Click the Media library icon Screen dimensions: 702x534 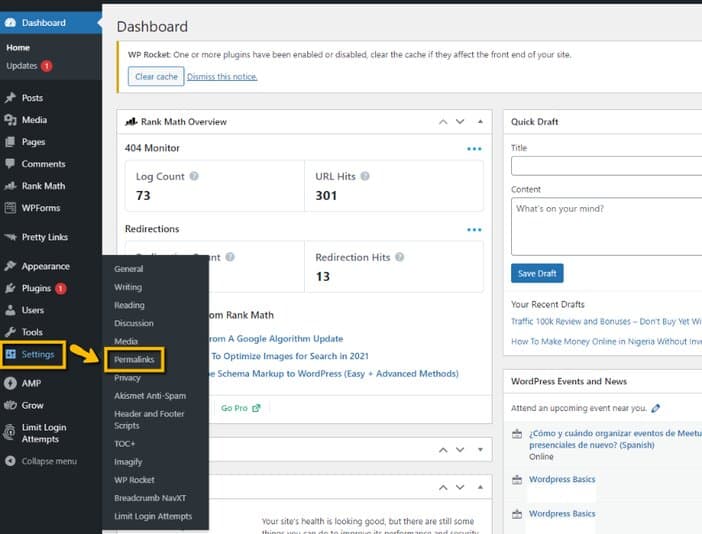[x=10, y=120]
